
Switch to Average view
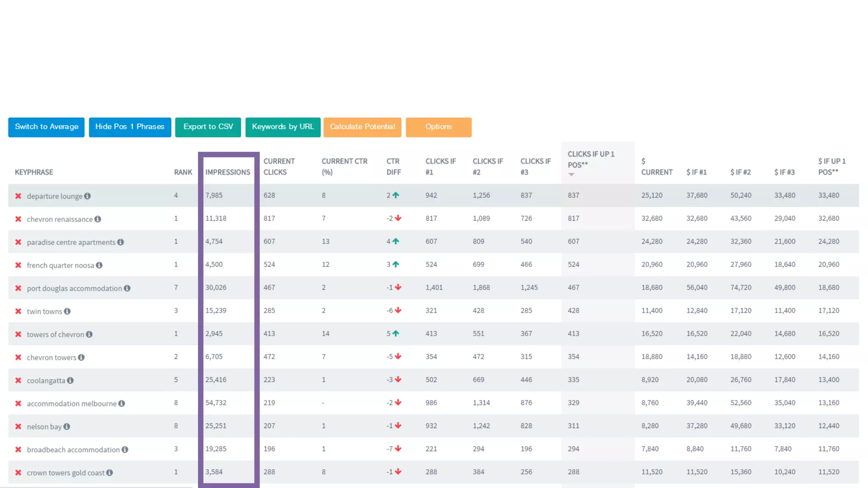tap(46, 127)
